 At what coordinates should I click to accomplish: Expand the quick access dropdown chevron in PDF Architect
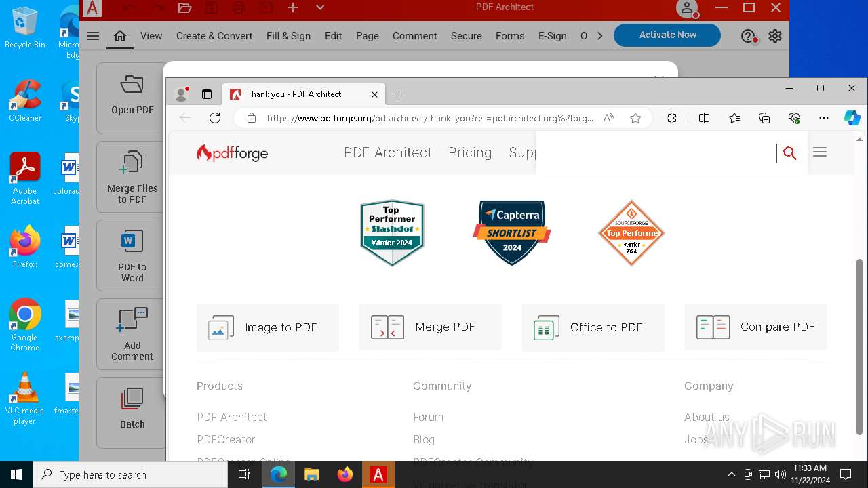(x=320, y=7)
